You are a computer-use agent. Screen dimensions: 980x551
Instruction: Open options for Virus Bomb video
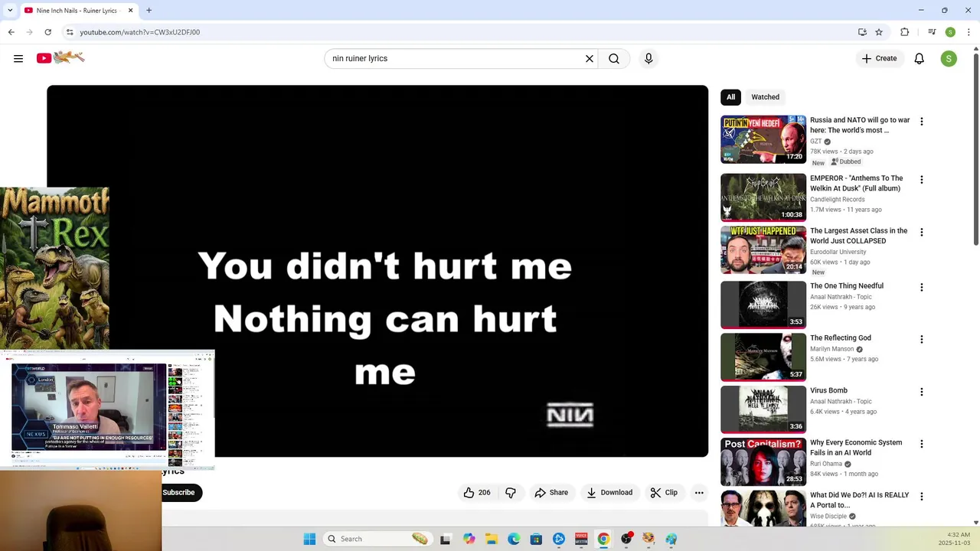(922, 392)
